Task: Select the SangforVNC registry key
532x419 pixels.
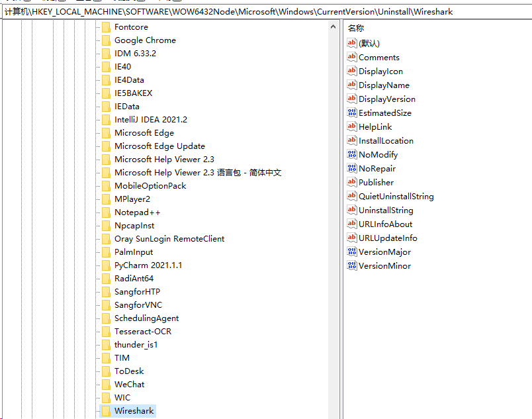Action: tap(138, 305)
